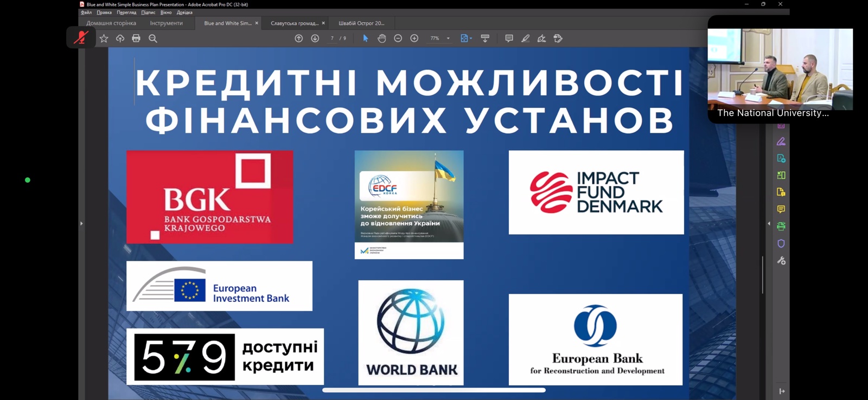Collapse the right tools pane arrow

pos(769,223)
